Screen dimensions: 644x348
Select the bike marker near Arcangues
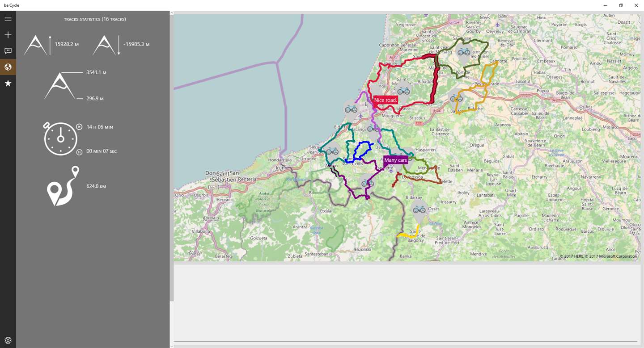pos(373,130)
